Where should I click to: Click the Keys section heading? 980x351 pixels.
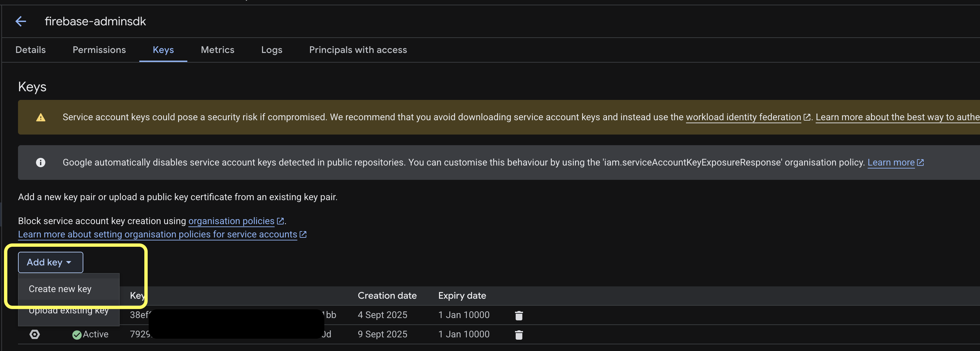pyautogui.click(x=32, y=87)
